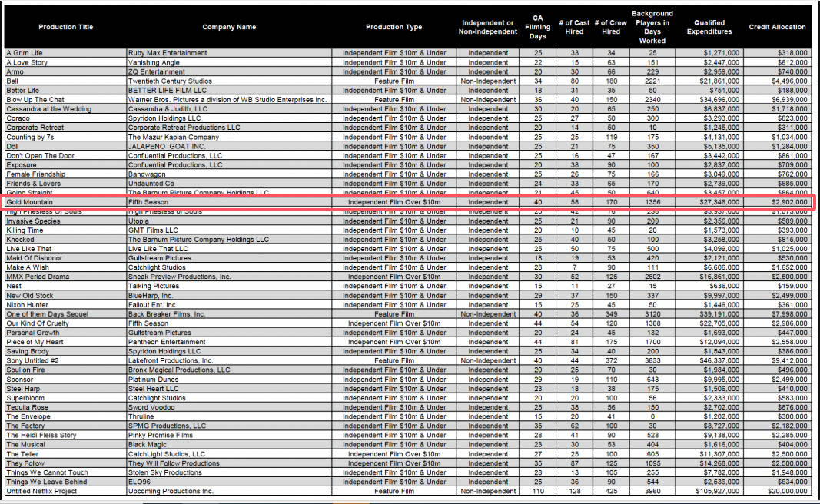Viewport: 820px width, 504px height.
Task: Click the Production Title column header
Action: click(x=65, y=27)
